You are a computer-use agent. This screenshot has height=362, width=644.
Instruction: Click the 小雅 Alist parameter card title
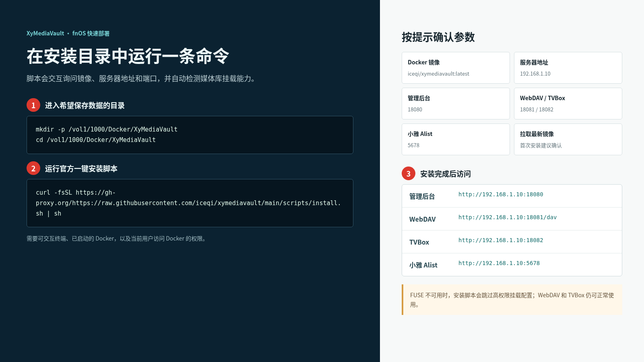420,134
